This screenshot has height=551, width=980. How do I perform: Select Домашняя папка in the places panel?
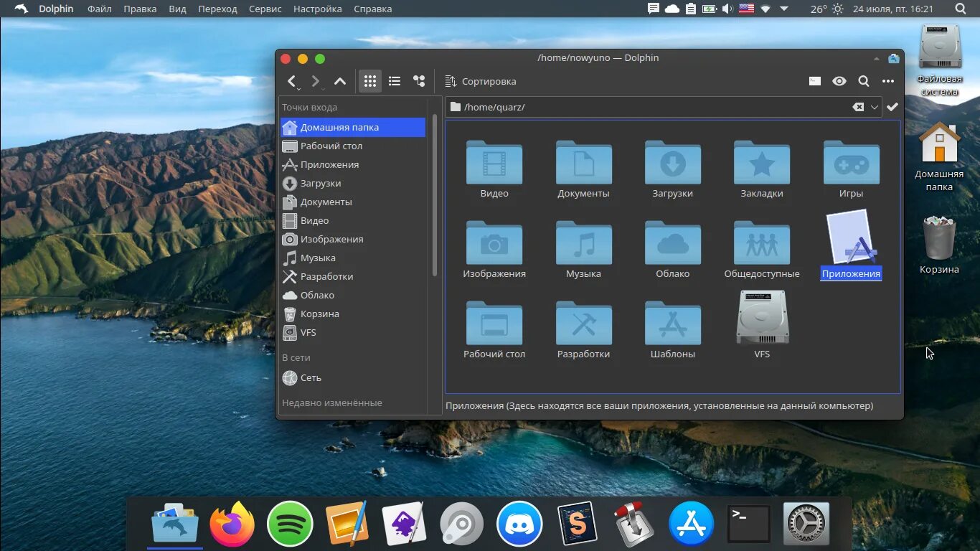(353, 127)
